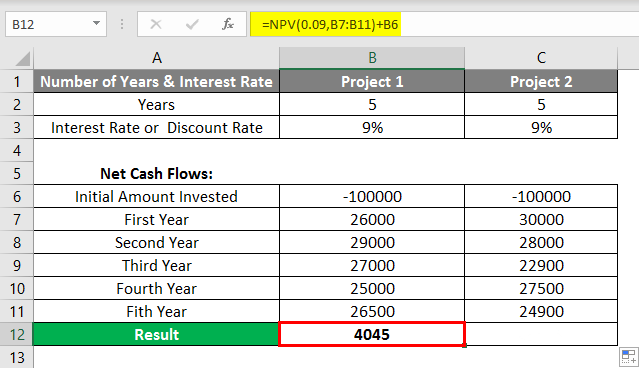
Task: Select column B header
Action: click(x=372, y=58)
